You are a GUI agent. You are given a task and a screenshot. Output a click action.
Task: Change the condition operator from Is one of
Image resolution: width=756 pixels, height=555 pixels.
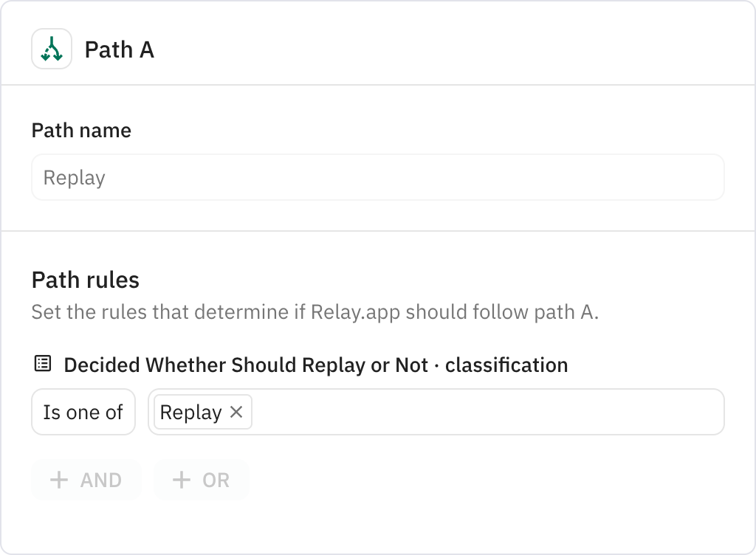[83, 412]
